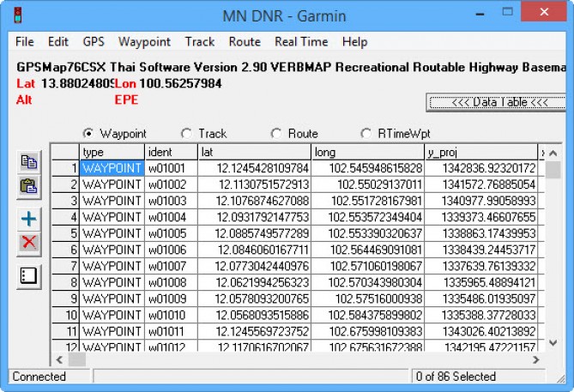Click long cell 102.545948615828
The image size is (574, 392).
click(367, 168)
